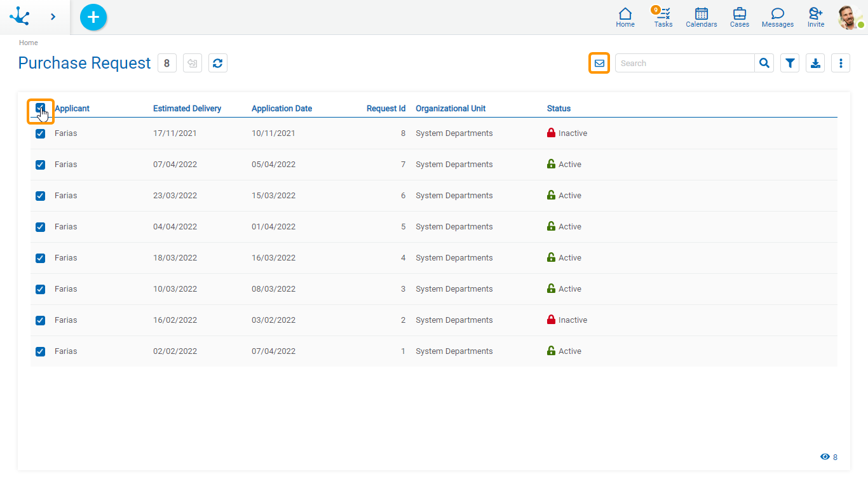Click estimated delivery 17/11/2021
Viewport: 868px width, 488px height.
[175, 133]
